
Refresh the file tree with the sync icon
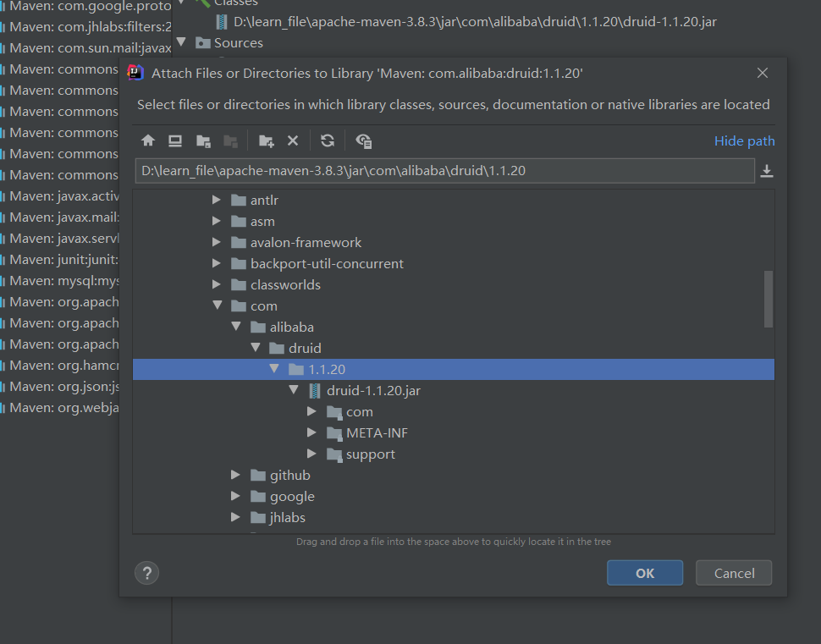click(328, 140)
